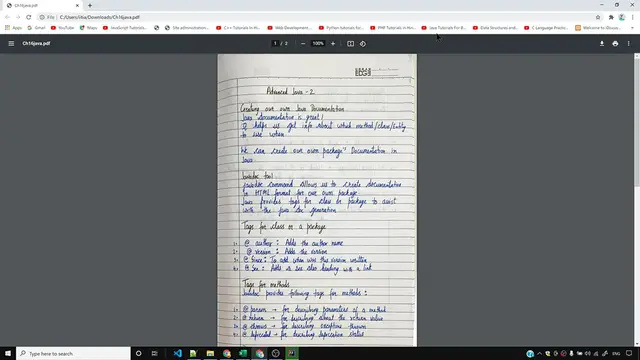Open Cortana from the taskbar

click(x=138, y=353)
